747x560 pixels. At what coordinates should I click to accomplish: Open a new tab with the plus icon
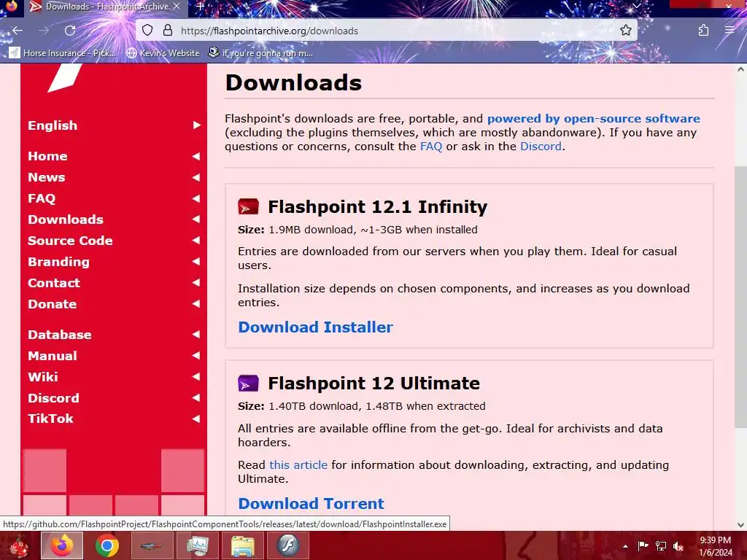pyautogui.click(x=201, y=7)
